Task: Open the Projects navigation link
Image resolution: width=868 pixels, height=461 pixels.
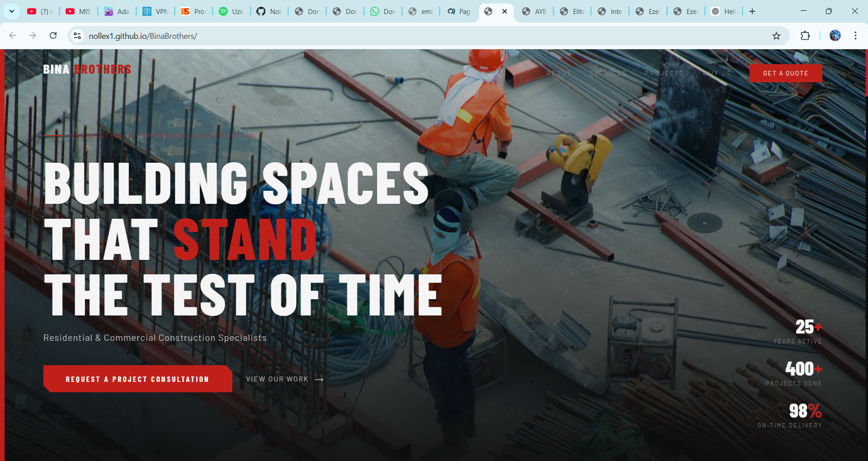Action: 664,73
